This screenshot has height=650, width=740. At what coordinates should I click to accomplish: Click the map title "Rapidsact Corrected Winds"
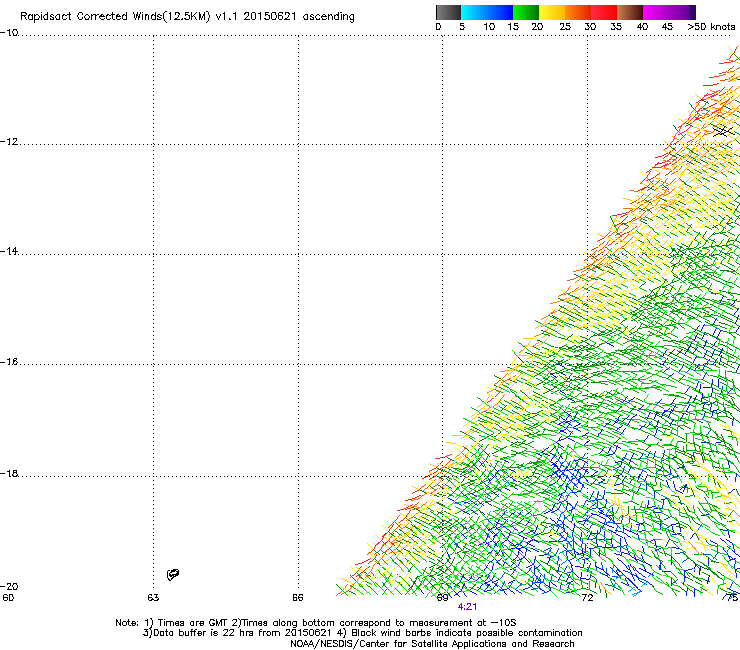click(x=92, y=17)
